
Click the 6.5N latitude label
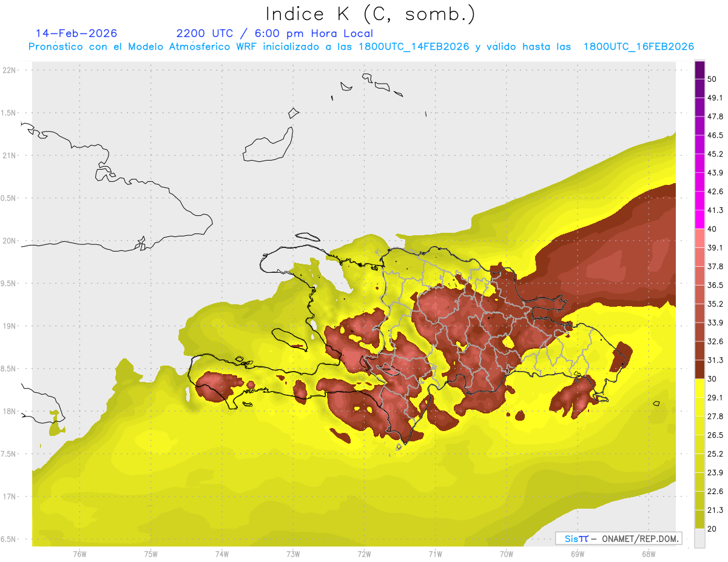[x=8, y=540]
